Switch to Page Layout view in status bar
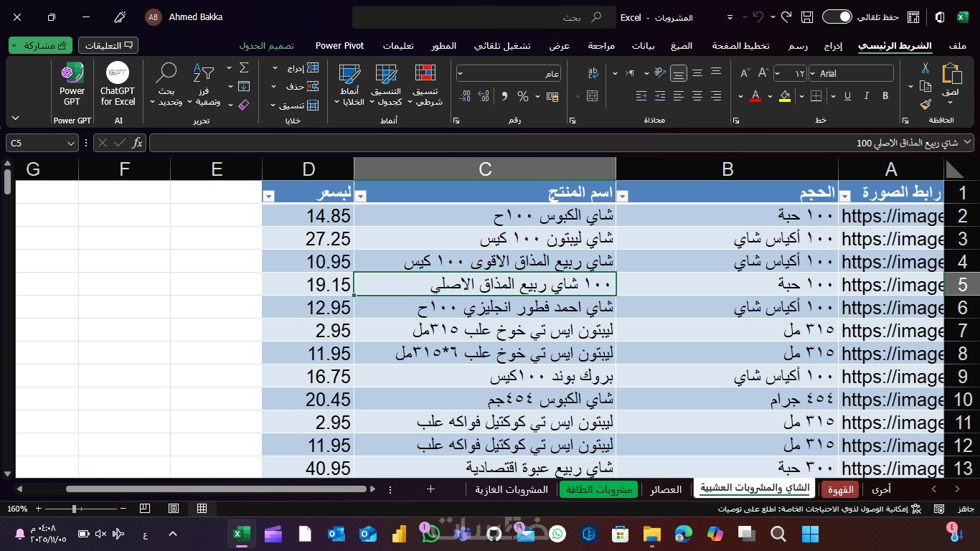This screenshot has height=551, width=980. click(174, 509)
